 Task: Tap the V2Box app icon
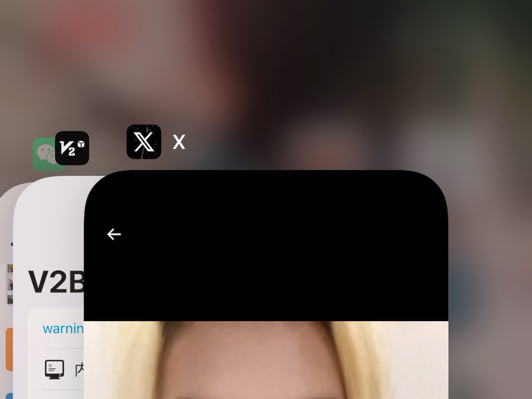72,148
